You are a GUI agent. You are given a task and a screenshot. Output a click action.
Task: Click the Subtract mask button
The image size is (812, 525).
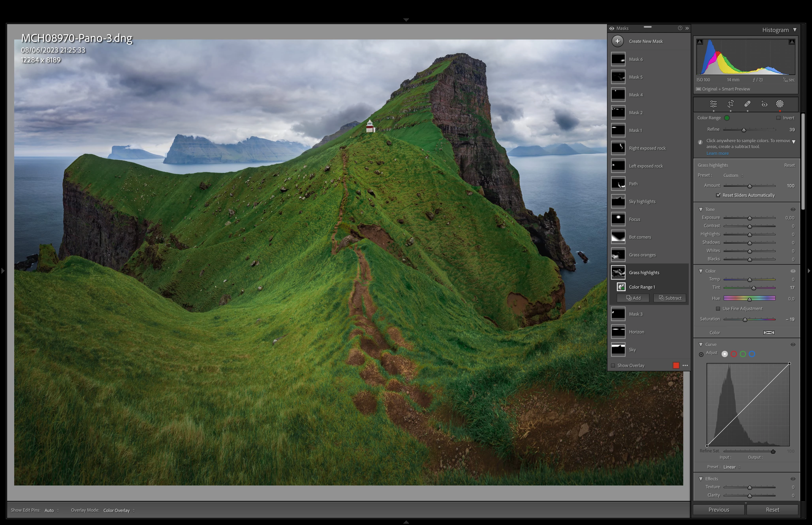coord(670,298)
